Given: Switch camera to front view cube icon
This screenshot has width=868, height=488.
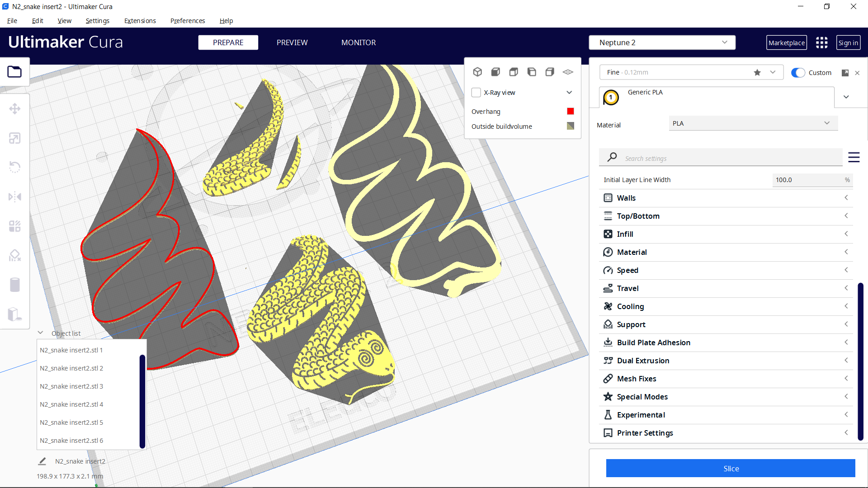Looking at the screenshot, I should click(x=495, y=71).
